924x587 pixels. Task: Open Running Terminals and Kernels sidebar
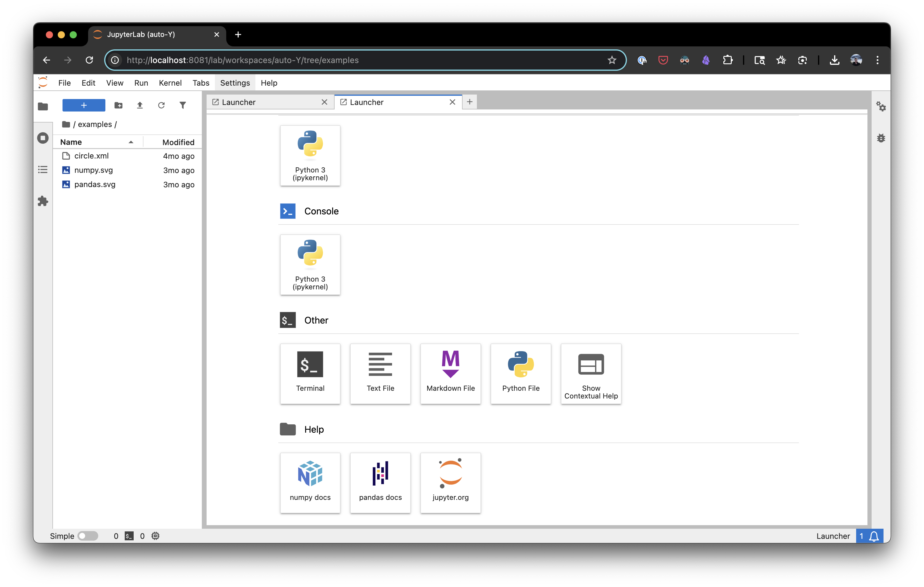(43, 138)
